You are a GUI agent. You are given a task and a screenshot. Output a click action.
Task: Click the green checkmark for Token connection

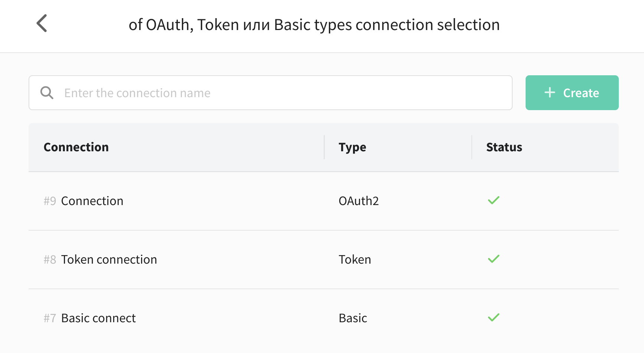click(494, 259)
